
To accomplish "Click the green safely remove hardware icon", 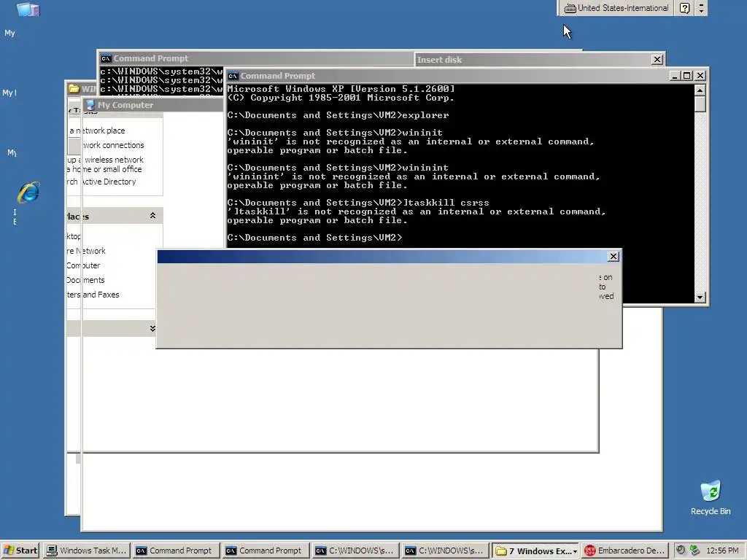I will 694,550.
